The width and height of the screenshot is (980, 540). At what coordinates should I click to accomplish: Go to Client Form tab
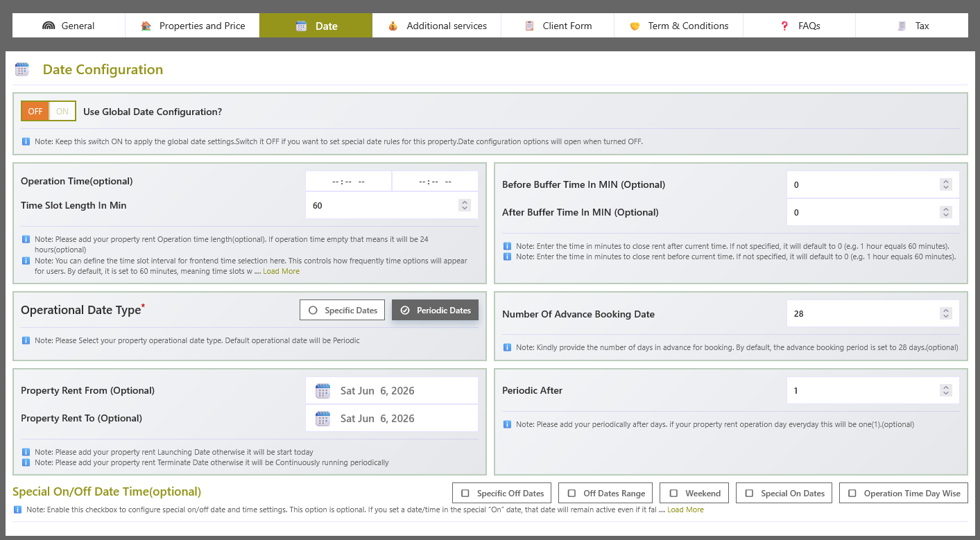point(558,26)
